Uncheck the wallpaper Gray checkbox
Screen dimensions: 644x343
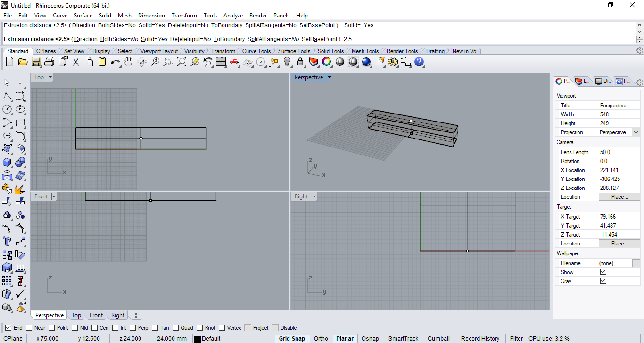pos(603,281)
